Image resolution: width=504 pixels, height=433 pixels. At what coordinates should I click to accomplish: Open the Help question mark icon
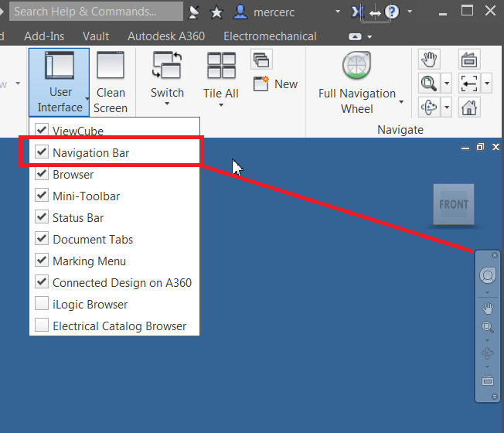click(392, 12)
